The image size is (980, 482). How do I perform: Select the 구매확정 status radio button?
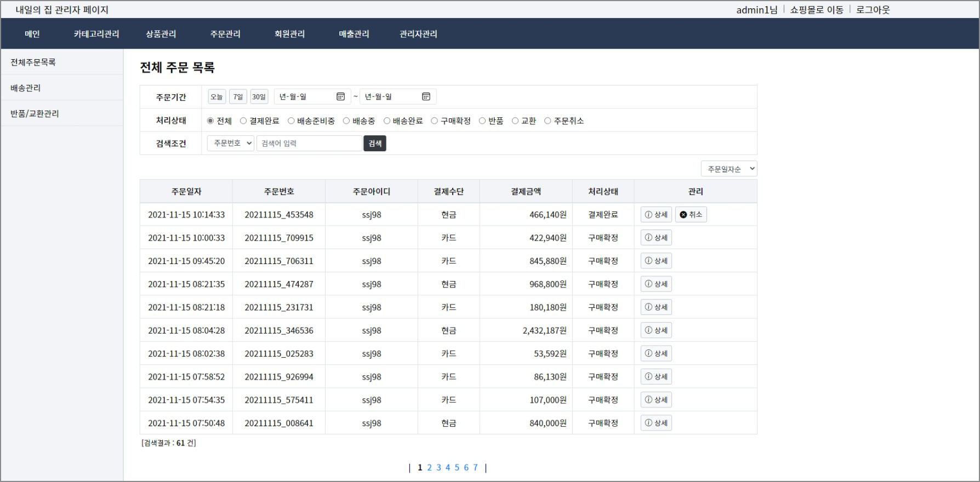(435, 121)
